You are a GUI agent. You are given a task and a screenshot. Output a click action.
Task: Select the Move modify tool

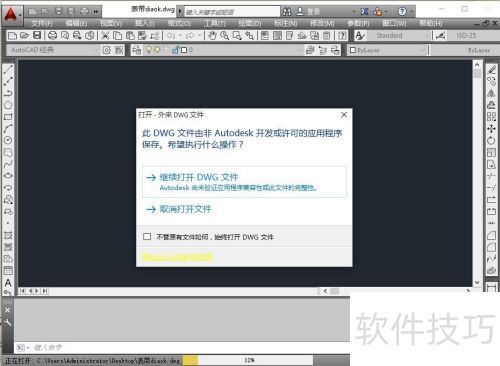point(491,129)
